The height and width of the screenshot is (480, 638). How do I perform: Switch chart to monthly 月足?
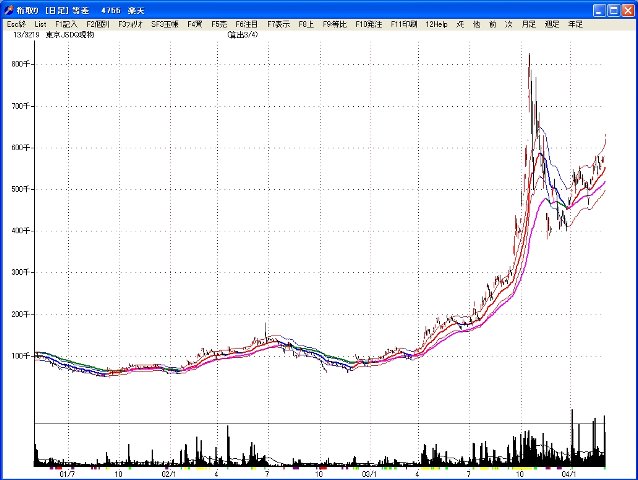(528, 22)
